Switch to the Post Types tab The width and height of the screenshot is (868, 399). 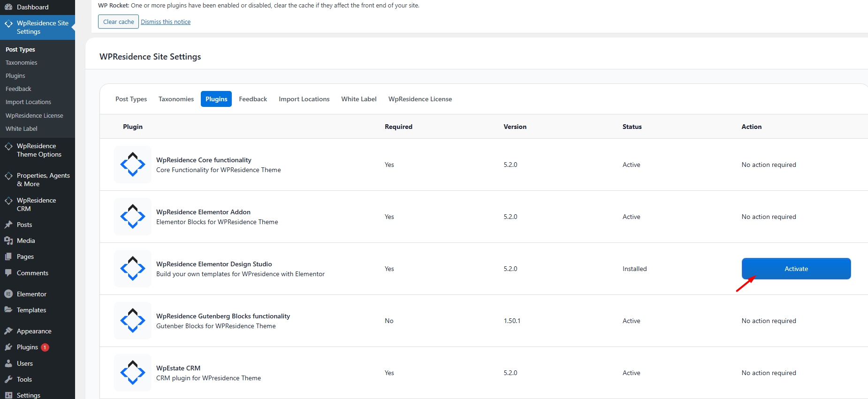pyautogui.click(x=131, y=99)
